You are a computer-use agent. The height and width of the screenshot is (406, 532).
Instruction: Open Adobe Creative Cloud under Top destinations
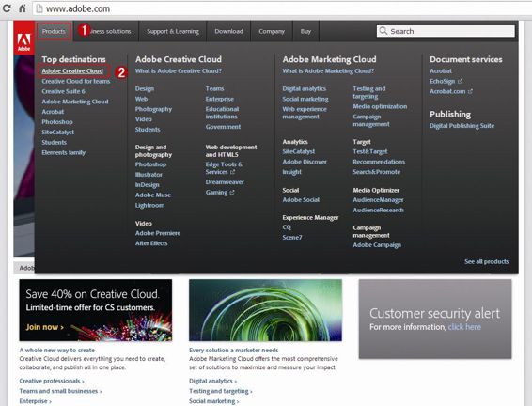(72, 70)
